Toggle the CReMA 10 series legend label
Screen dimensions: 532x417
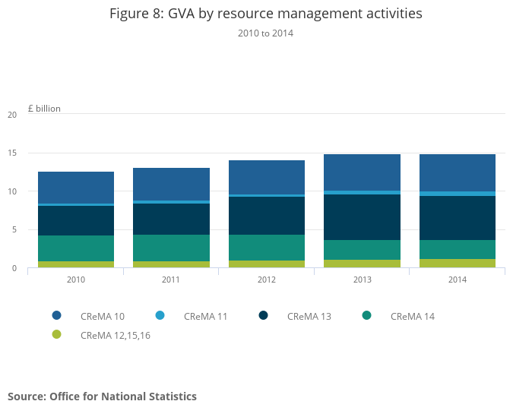coord(102,316)
